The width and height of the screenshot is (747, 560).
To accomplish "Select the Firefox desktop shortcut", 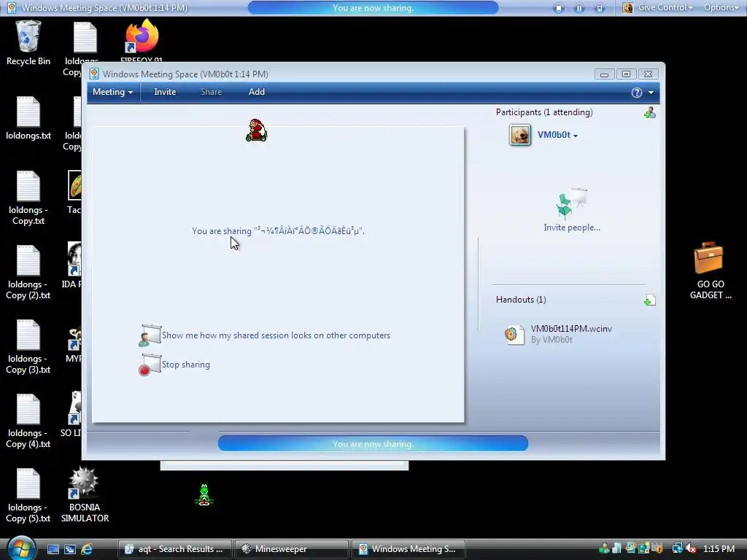I will click(x=142, y=41).
